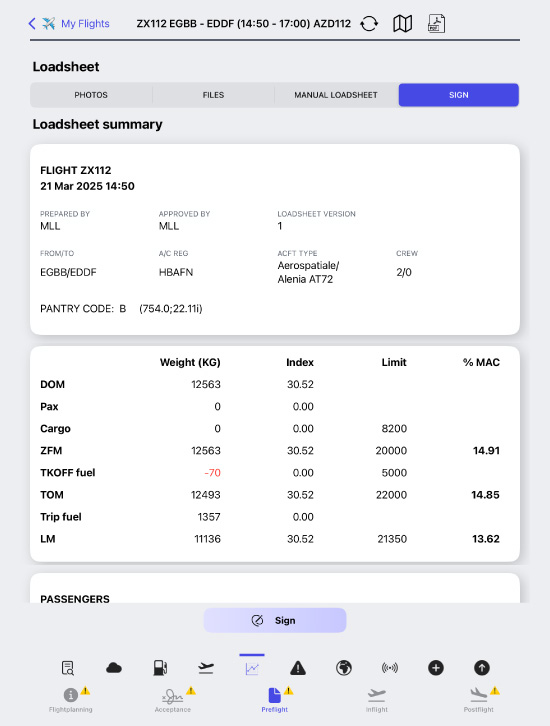Viewport: 550px width, 726px height.
Task: Open the fuel pump icon
Action: click(x=160, y=668)
